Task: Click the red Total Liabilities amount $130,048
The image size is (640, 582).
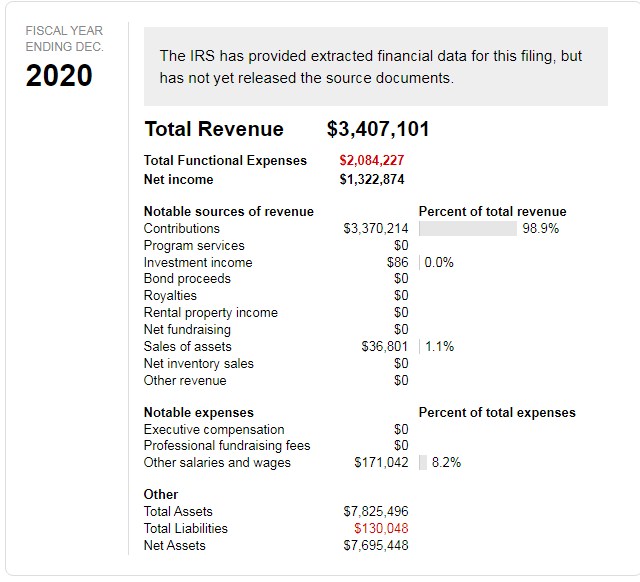Action: [381, 529]
